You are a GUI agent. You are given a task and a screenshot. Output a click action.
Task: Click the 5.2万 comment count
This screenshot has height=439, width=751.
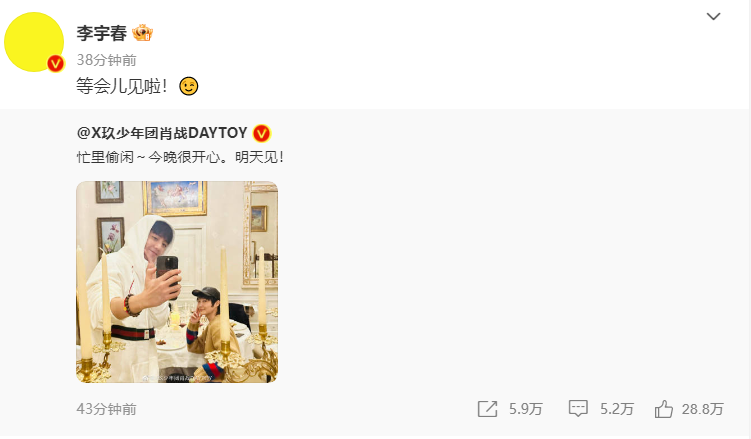pyautogui.click(x=616, y=409)
